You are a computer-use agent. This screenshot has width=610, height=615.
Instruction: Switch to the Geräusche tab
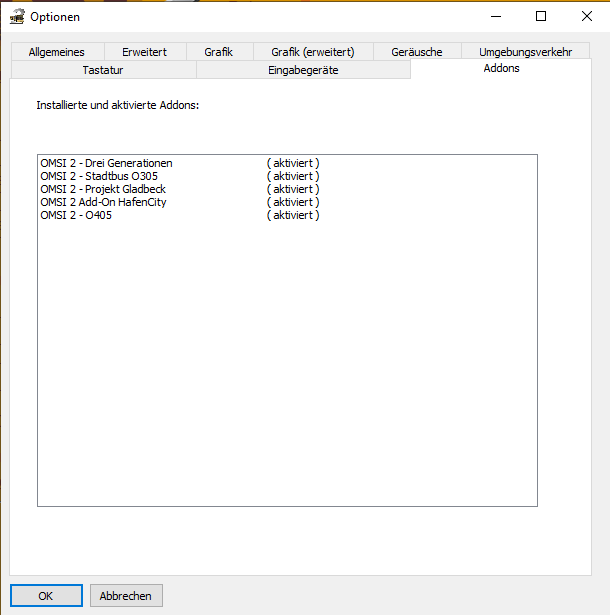click(x=417, y=52)
